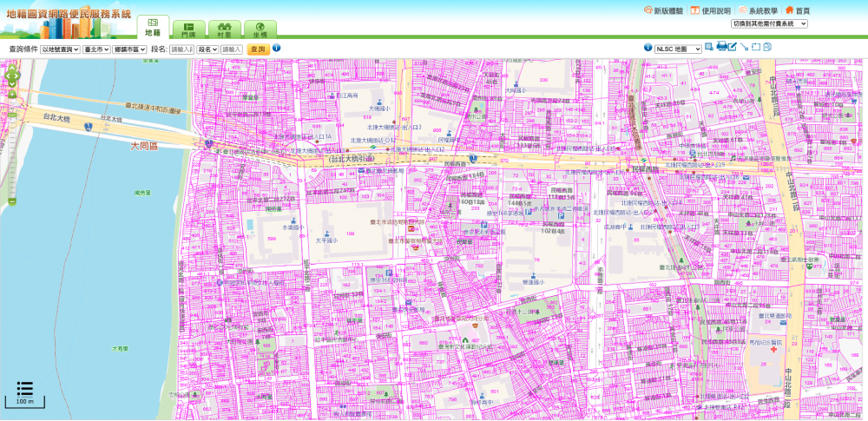This screenshot has height=421, width=868.
Task: Open the legend list icon above scale bar
Action: (x=24, y=389)
